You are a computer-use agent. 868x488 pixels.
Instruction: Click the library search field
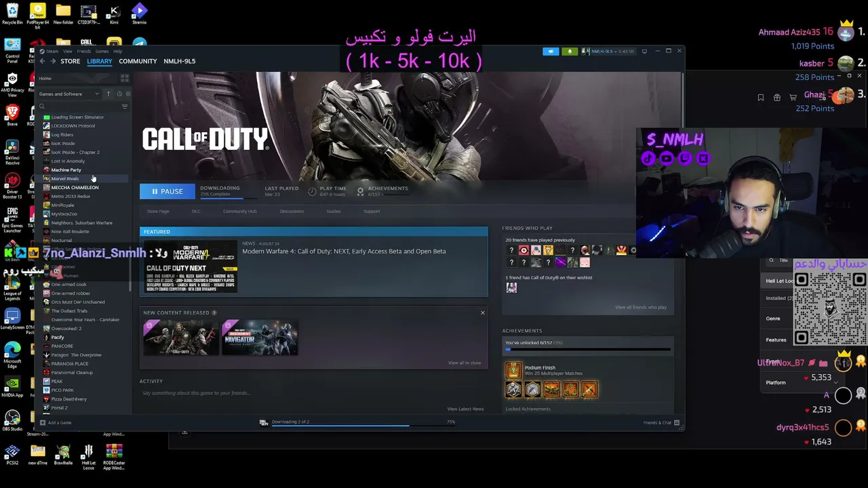pyautogui.click(x=79, y=106)
